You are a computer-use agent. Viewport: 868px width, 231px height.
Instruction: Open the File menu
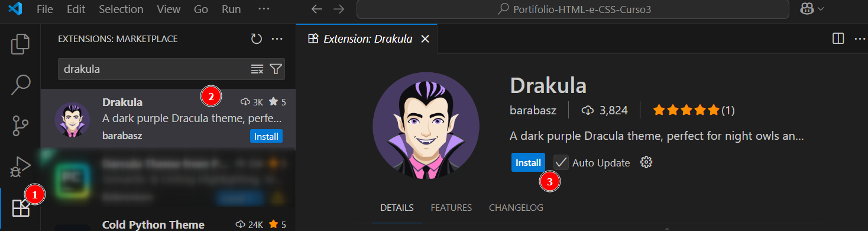click(x=44, y=9)
